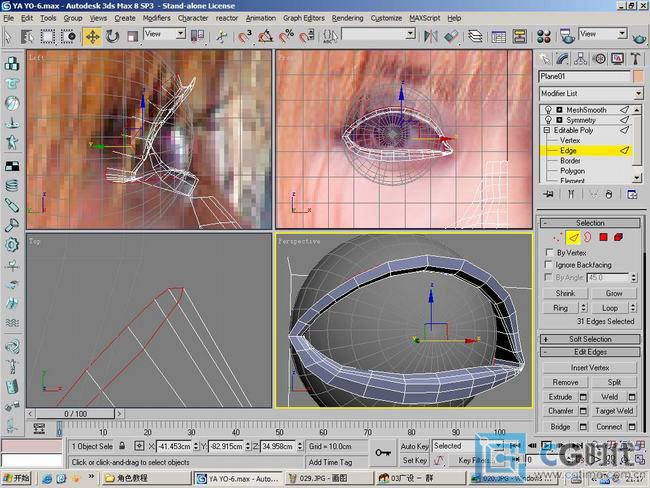Toggle Auto Key animation mode

point(414,446)
